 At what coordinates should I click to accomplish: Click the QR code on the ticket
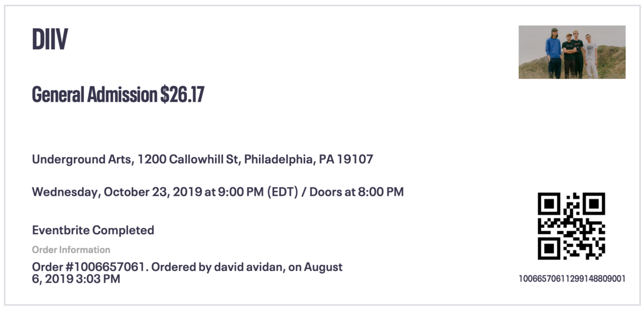click(572, 226)
